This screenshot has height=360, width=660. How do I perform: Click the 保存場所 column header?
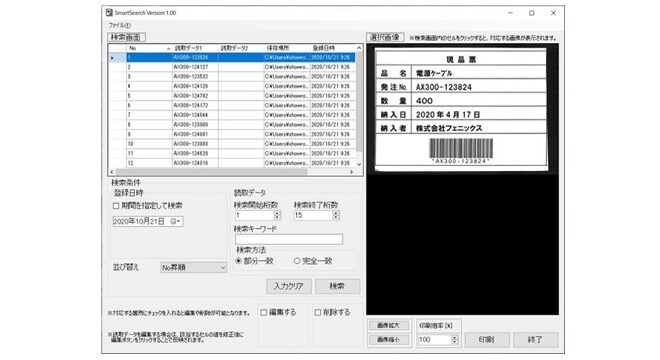[x=287, y=48]
